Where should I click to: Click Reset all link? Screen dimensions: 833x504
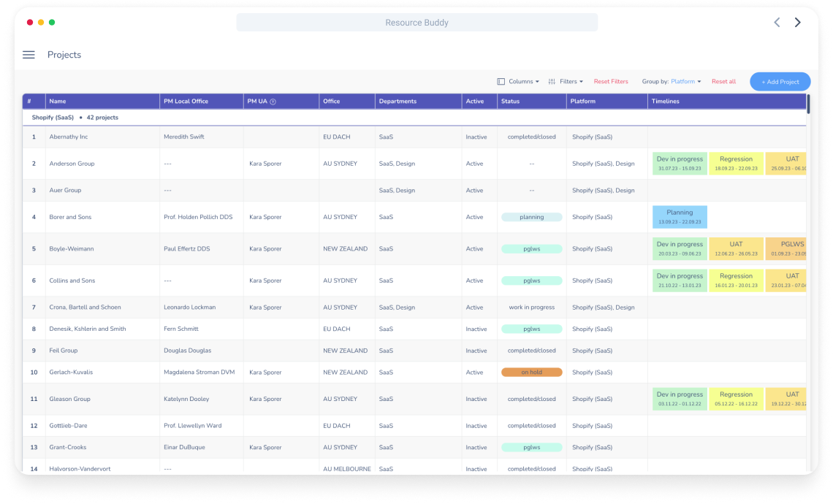[x=723, y=82]
